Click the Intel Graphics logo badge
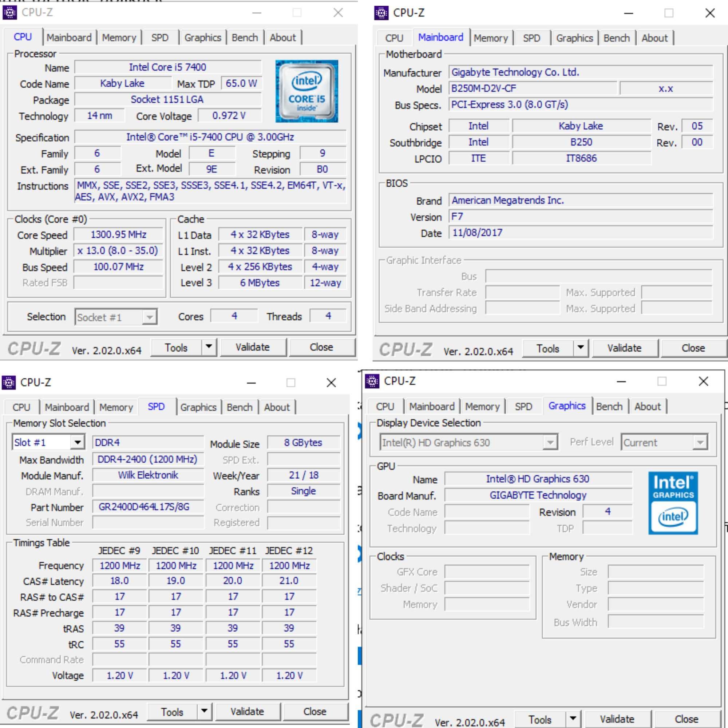Viewport: 728px width, 728px height. pos(673,503)
